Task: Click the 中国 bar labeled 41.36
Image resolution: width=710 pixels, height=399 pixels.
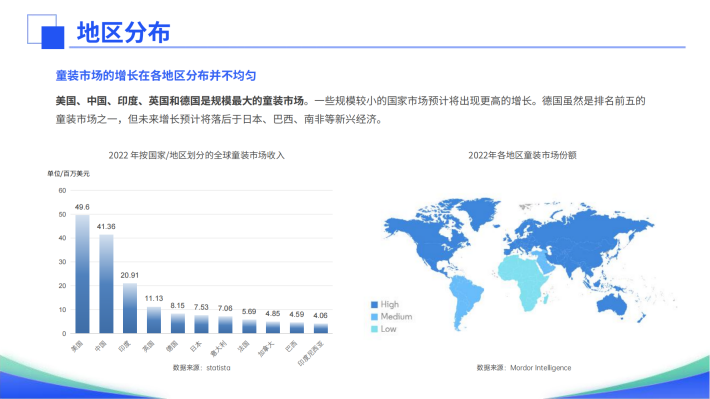Action: point(106,284)
